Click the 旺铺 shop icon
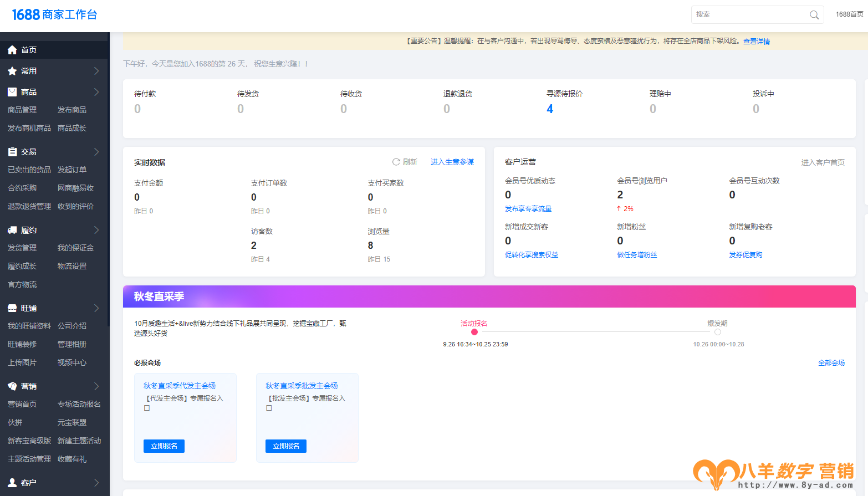Screen dimensions: 868x496 (12, 308)
